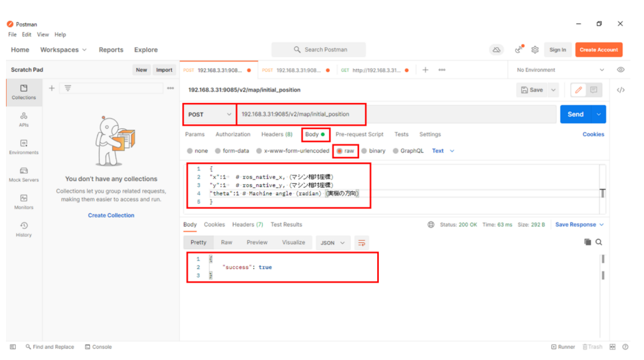Click the settings gear icon
644x360 pixels.
[x=535, y=50]
